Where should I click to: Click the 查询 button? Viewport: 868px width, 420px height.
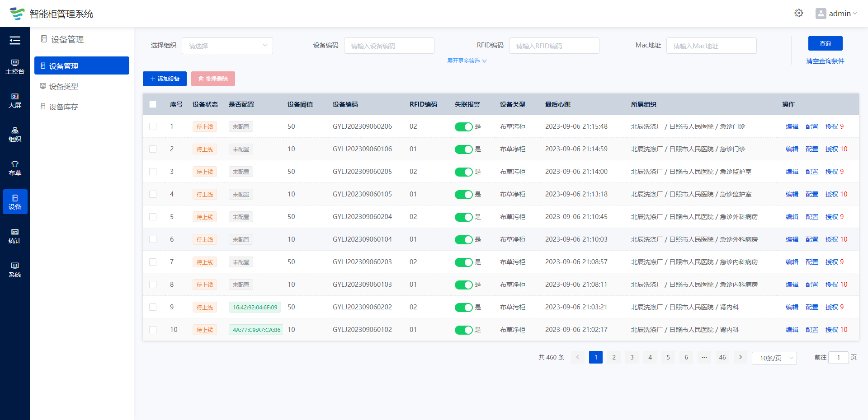click(826, 43)
